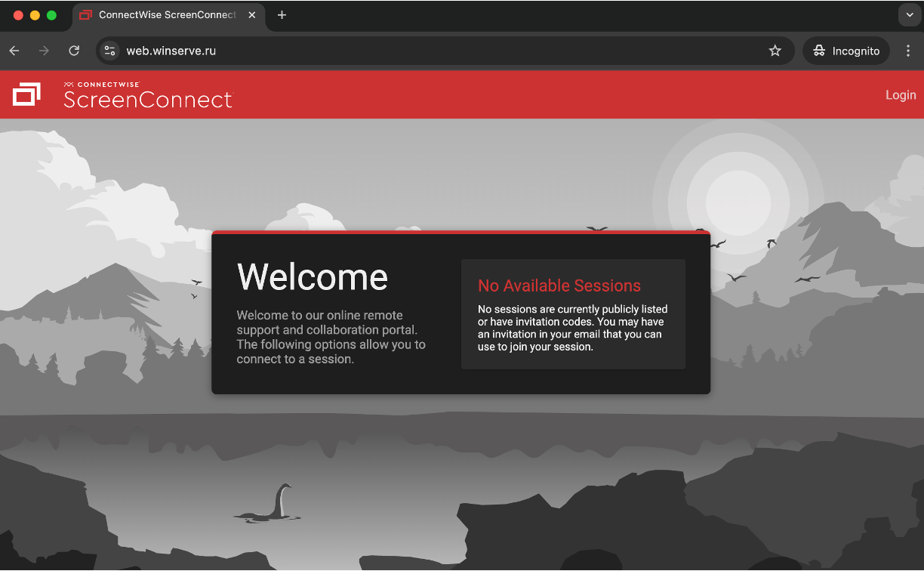Click the yellow minimize traffic light

(34, 14)
